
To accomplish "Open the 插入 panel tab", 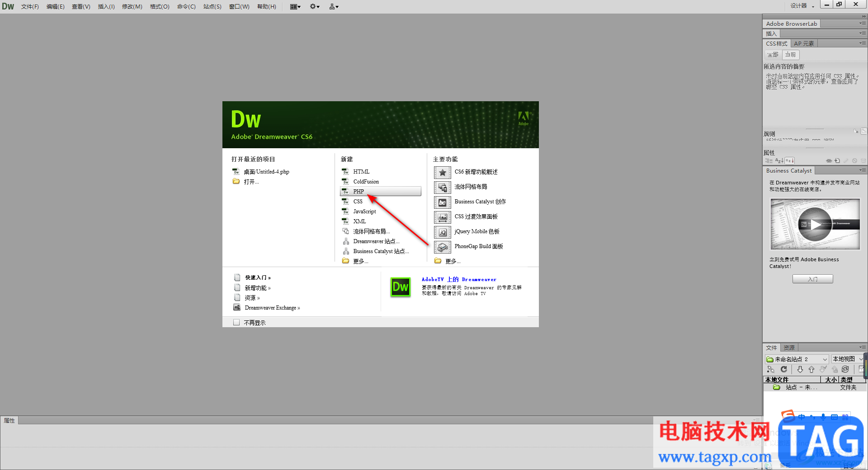I will click(771, 33).
